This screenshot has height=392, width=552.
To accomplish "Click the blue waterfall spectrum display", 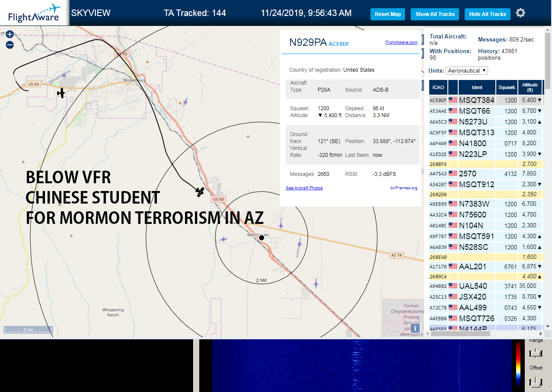I will pos(361,366).
